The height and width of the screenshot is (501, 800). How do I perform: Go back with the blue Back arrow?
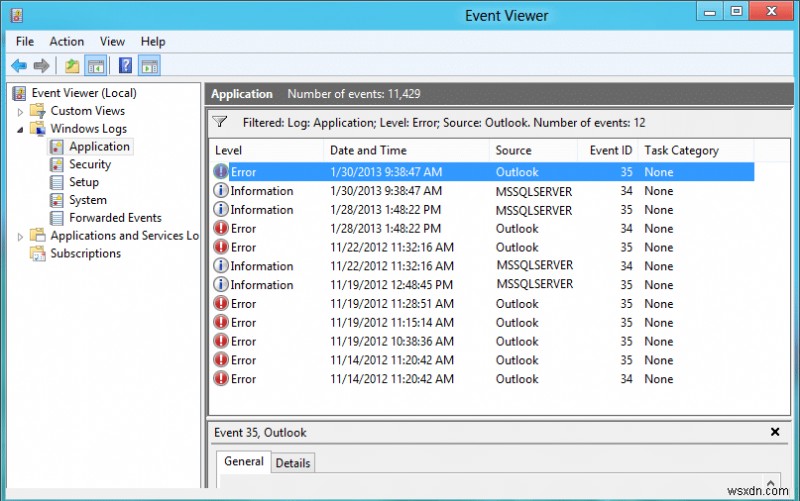tap(19, 66)
